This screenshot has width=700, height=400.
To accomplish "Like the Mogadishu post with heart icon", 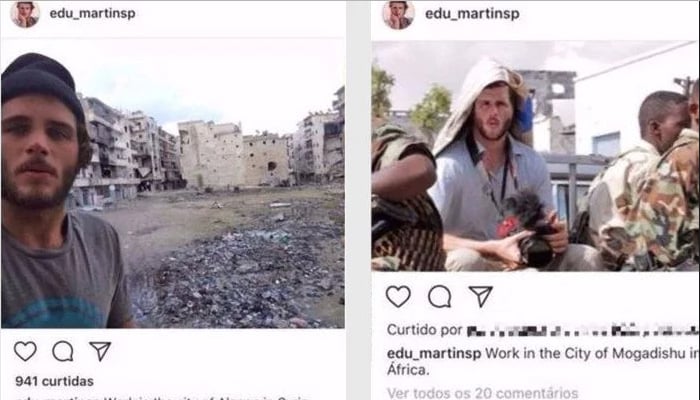I will coord(398,296).
